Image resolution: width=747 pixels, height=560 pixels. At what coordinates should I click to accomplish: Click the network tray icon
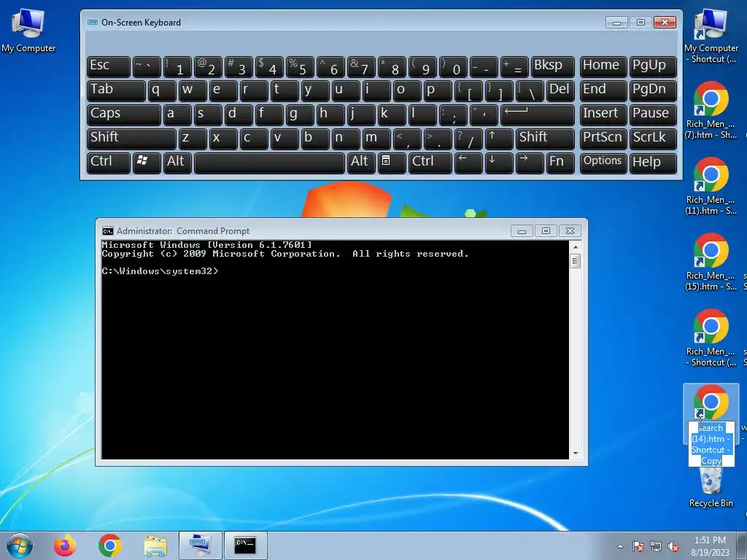[656, 546]
